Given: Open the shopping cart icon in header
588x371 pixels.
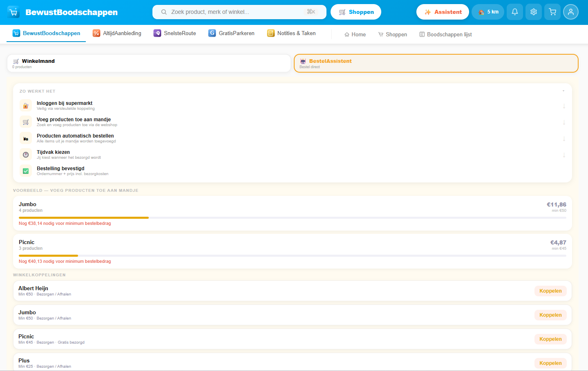Looking at the screenshot, I should [552, 12].
